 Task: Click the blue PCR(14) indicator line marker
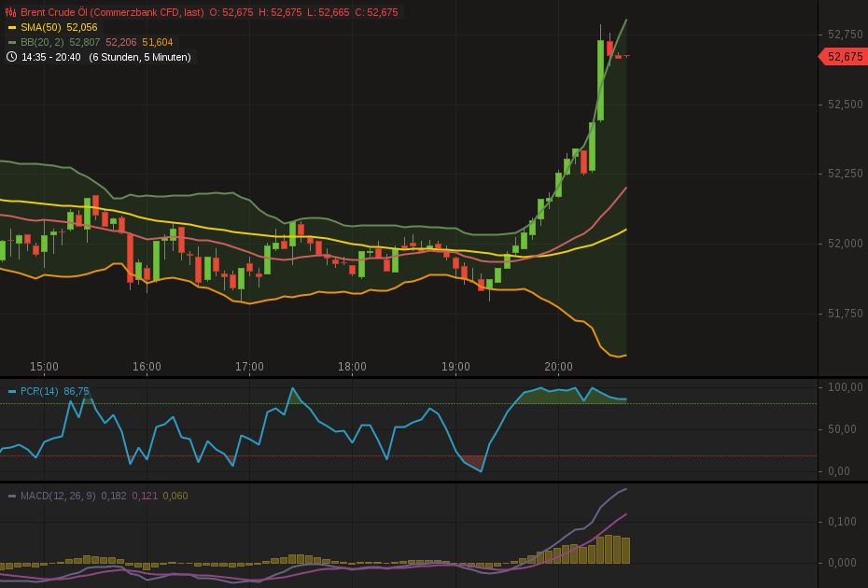[11, 391]
